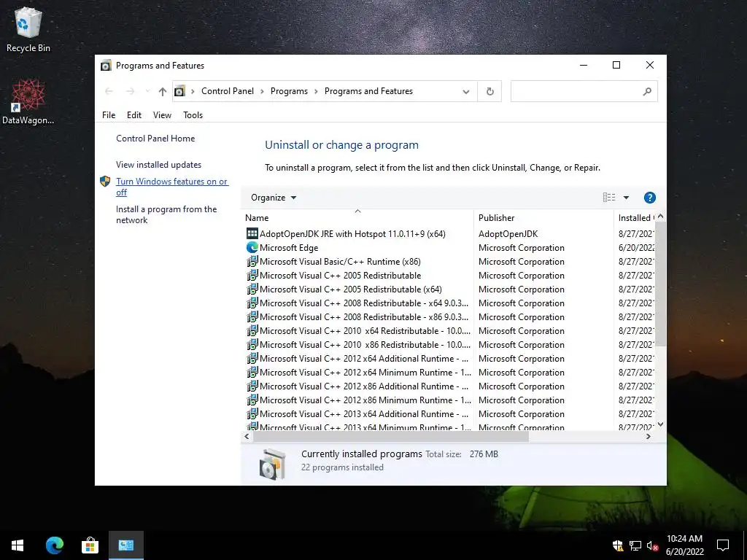Open the DataWagon desktop shortcut

pos(28,102)
